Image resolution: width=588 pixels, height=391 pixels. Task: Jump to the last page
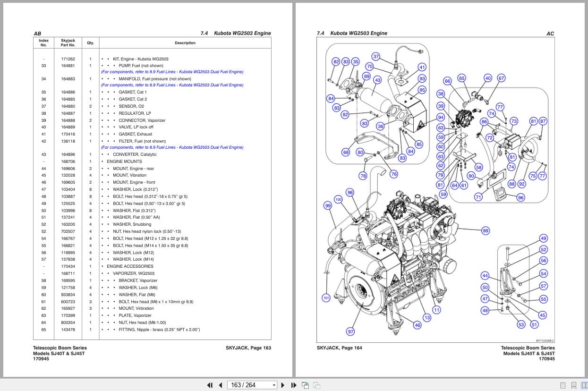point(293,385)
